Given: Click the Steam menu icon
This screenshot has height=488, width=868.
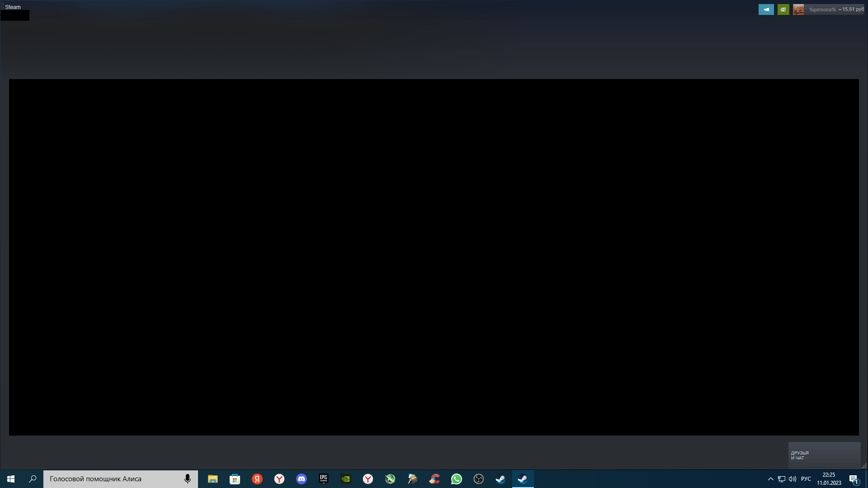Looking at the screenshot, I should 13,7.
